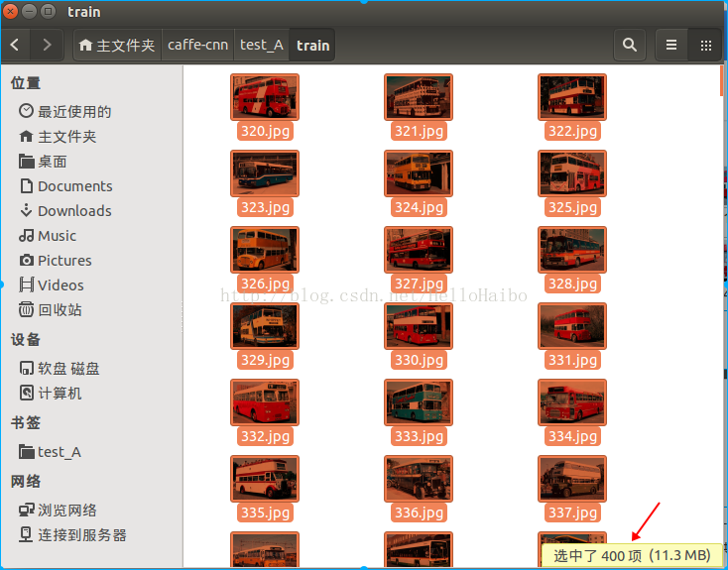The height and width of the screenshot is (570, 728).
Task: Switch to grid icon view
Action: coord(705,45)
